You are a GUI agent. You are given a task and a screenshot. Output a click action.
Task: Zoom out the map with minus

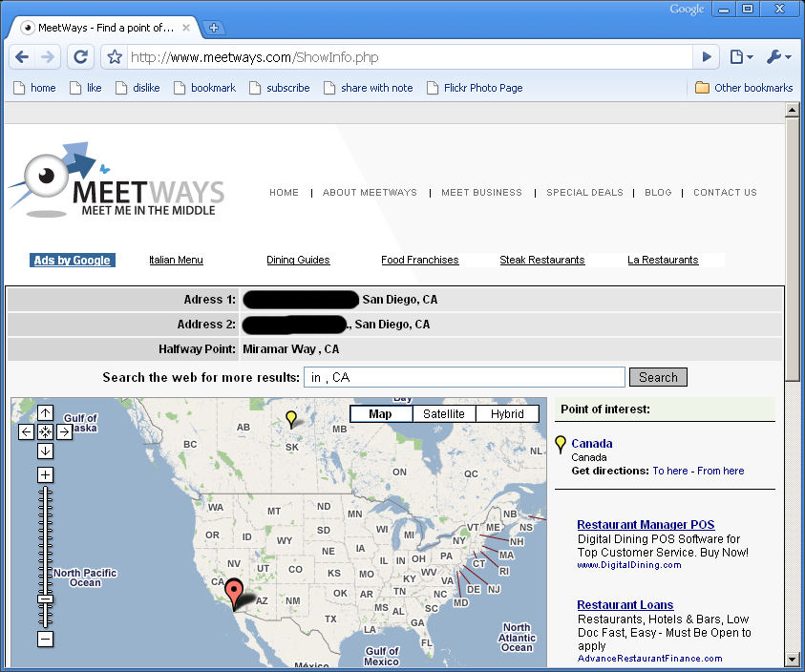pos(45,640)
